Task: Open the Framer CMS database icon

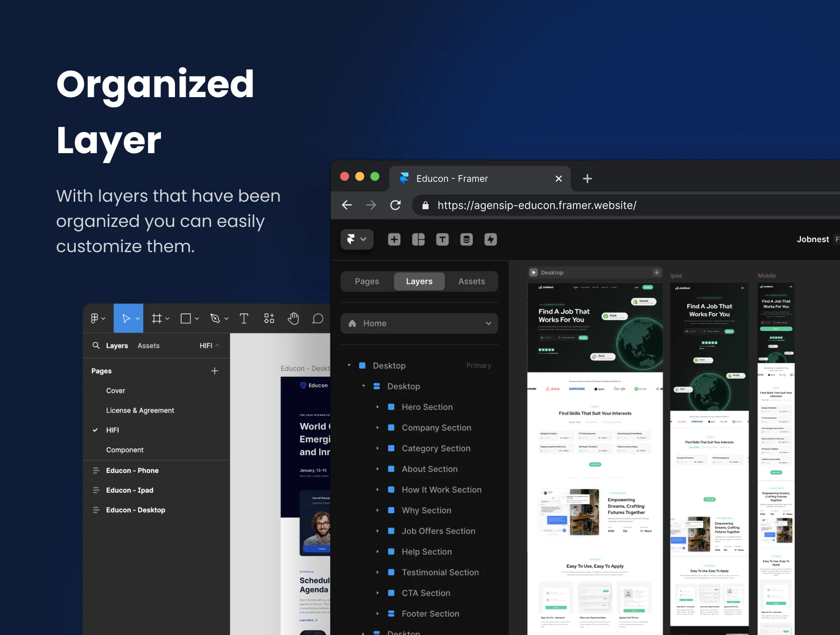Action: click(x=467, y=240)
